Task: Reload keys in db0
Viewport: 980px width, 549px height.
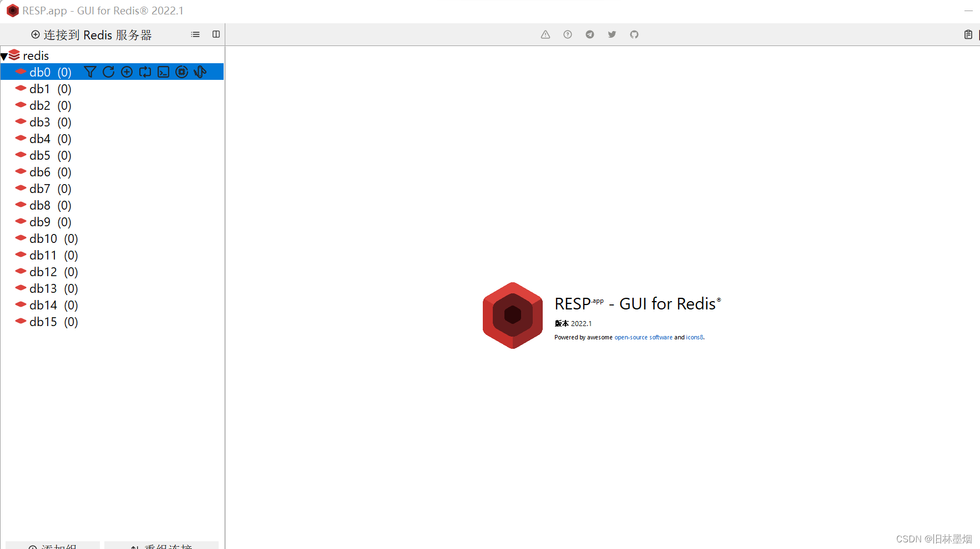Action: pos(109,72)
